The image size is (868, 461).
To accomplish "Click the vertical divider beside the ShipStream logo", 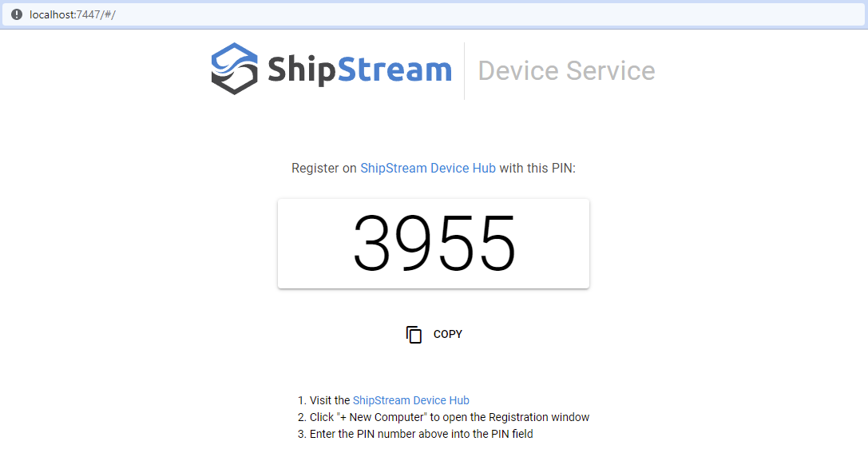I will pos(465,71).
